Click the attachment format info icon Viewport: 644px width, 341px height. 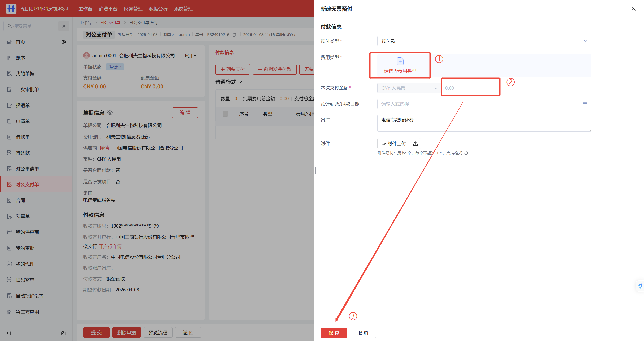point(466,153)
